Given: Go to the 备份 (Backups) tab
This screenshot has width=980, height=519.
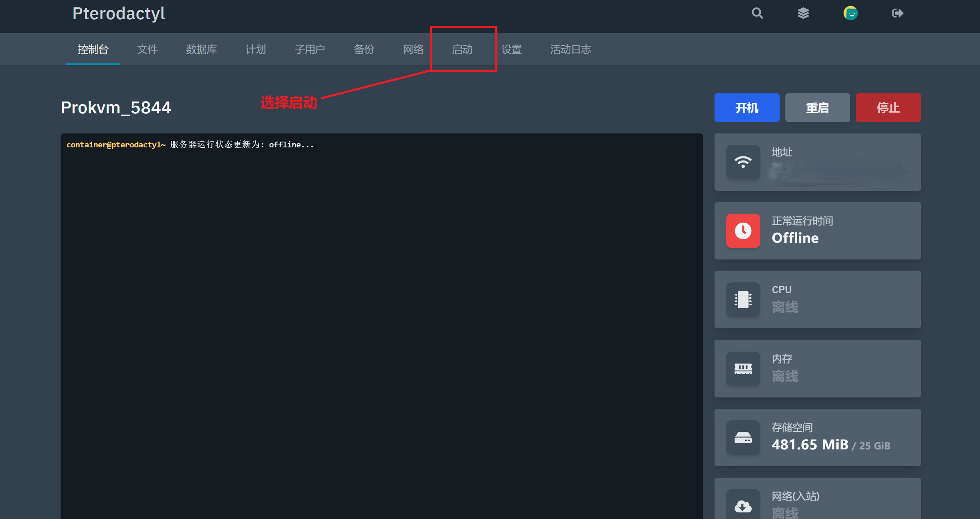Looking at the screenshot, I should [364, 50].
